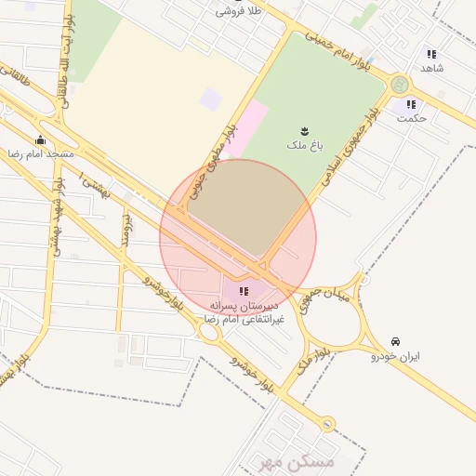Click the school icon above شاهد
Screen dimensions: 476x476
(x=431, y=54)
